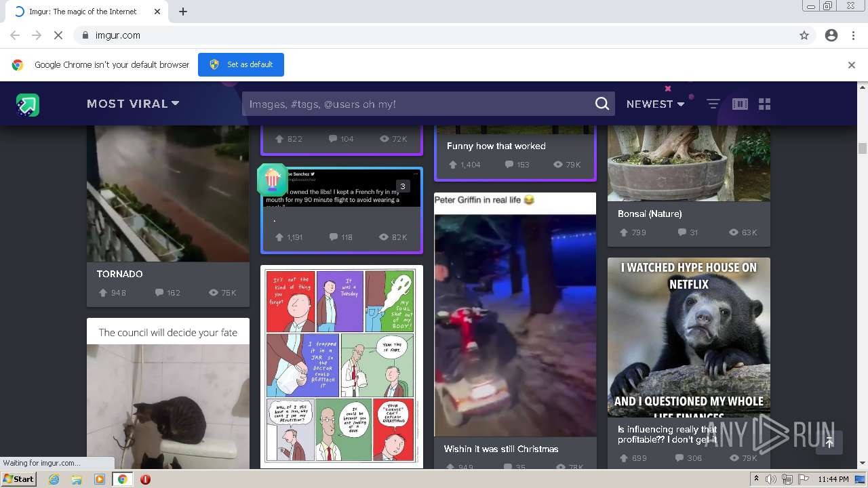Click 'Is influencing really that profitable' title

[x=667, y=434]
